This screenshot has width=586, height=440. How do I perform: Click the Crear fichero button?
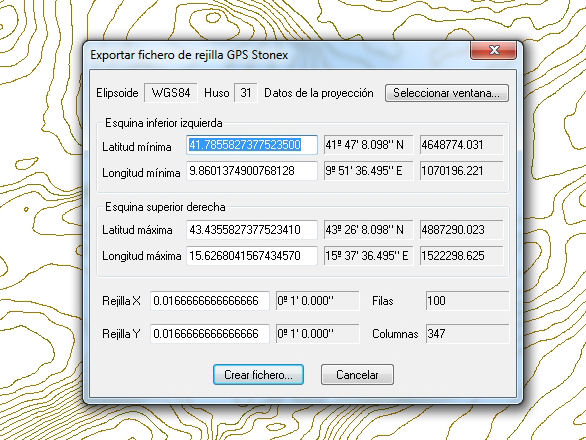[258, 375]
